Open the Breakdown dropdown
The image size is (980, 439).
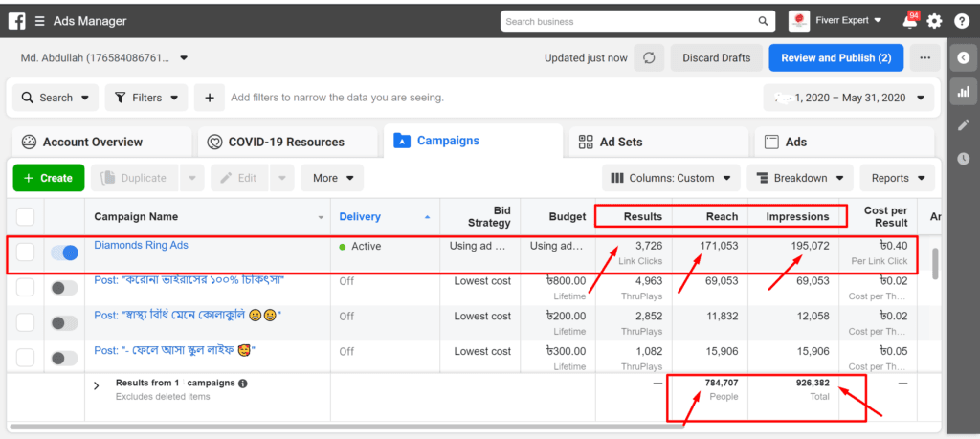800,178
